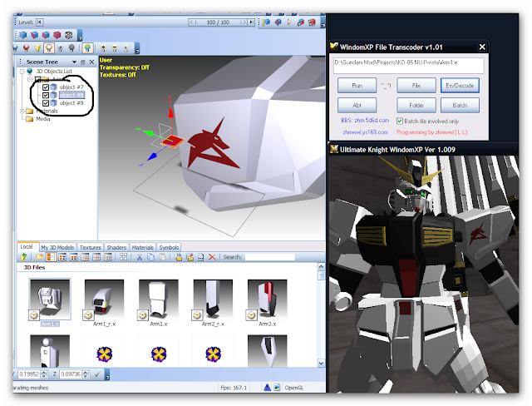This screenshot has width=532, height=406.
Task: Go up one folder with green arrow icon
Action: click(x=23, y=257)
